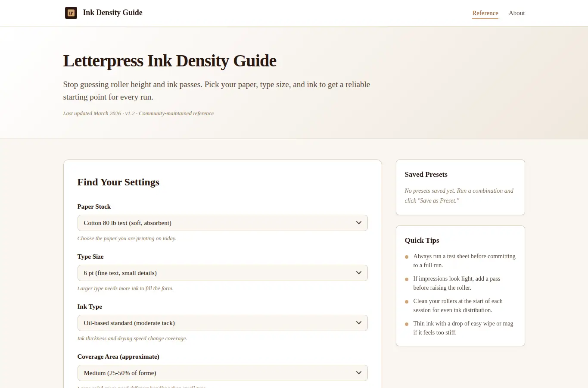Click the 'Saved Presets' heading
This screenshot has width=588, height=388.
click(426, 174)
